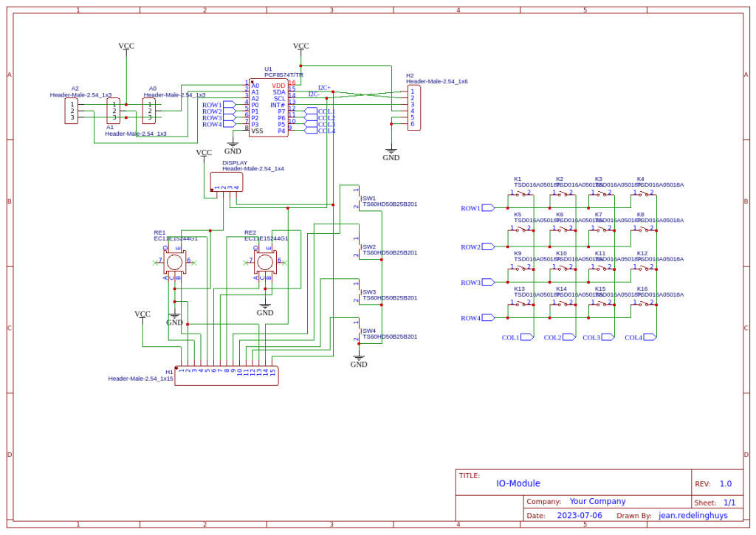Select the A2 three-pin header
Screen dimensions: 756x535
(x=71, y=111)
